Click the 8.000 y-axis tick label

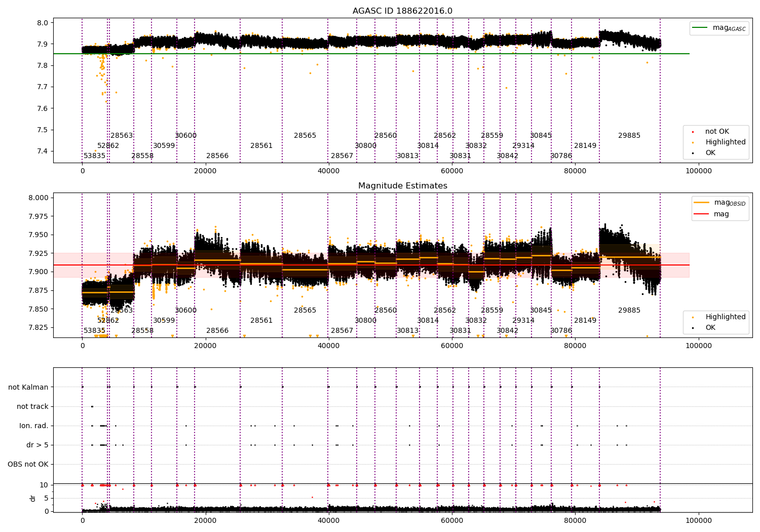click(x=39, y=198)
